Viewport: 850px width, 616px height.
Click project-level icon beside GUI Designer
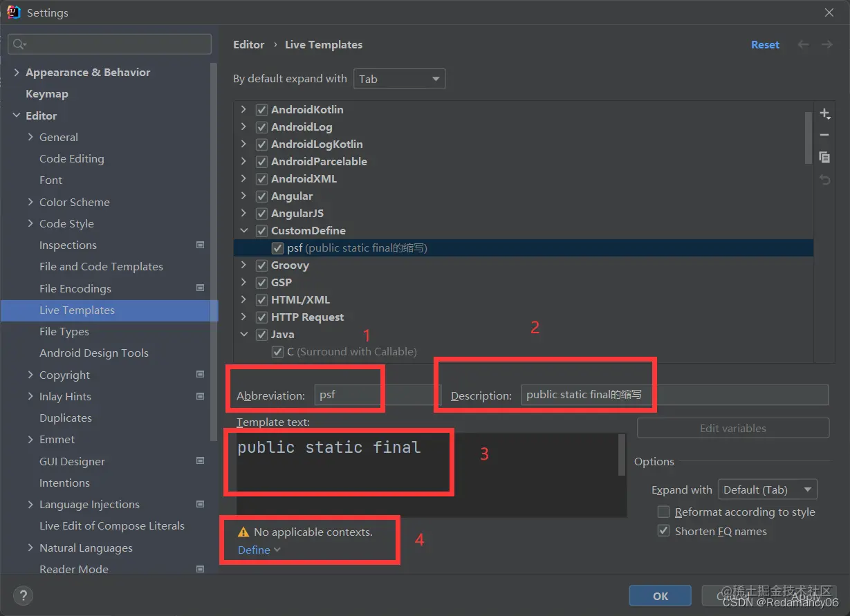[201, 460]
